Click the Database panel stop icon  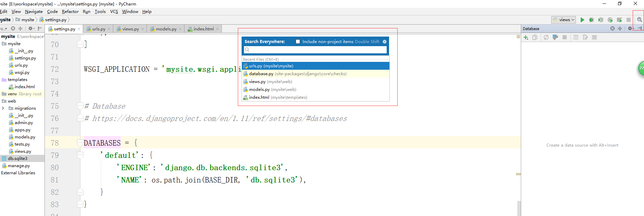[565, 37]
